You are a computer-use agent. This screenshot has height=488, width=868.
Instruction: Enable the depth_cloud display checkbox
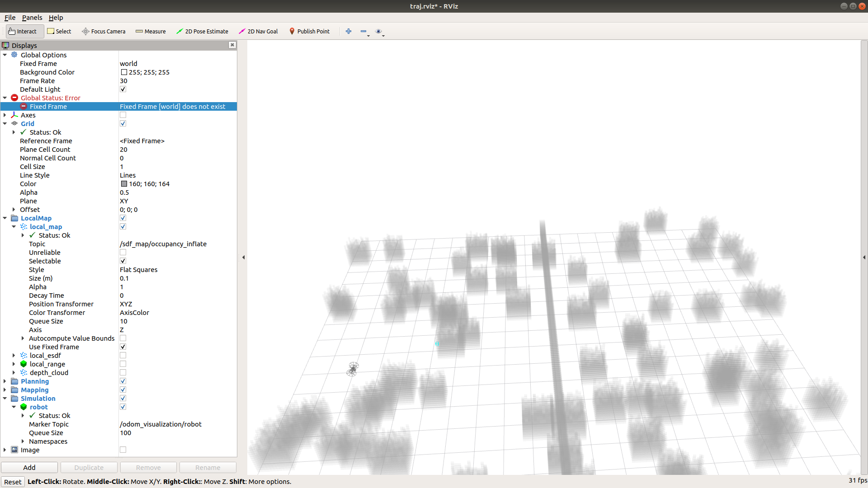(x=123, y=373)
